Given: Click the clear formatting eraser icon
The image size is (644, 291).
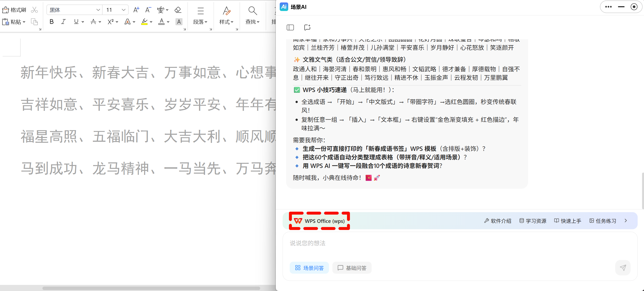Looking at the screenshot, I should click(178, 10).
